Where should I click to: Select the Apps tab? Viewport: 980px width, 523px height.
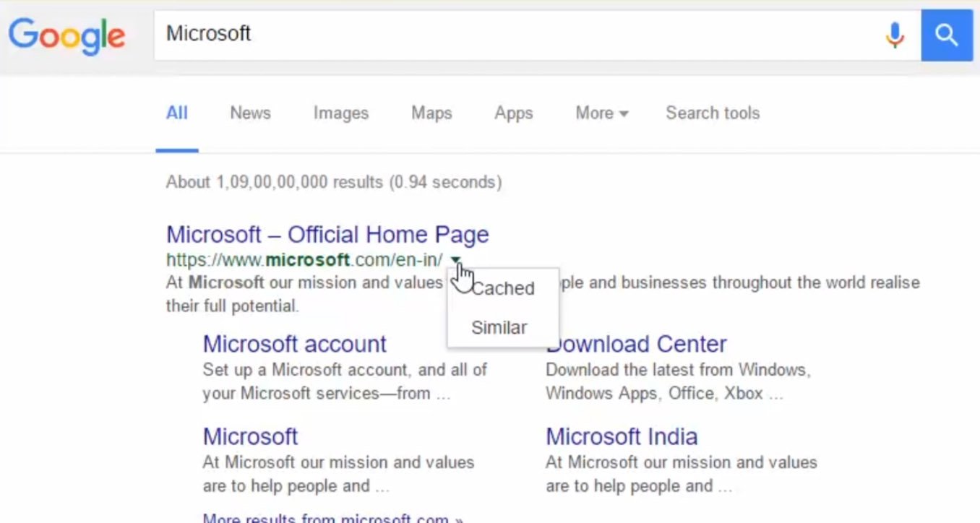tap(513, 113)
